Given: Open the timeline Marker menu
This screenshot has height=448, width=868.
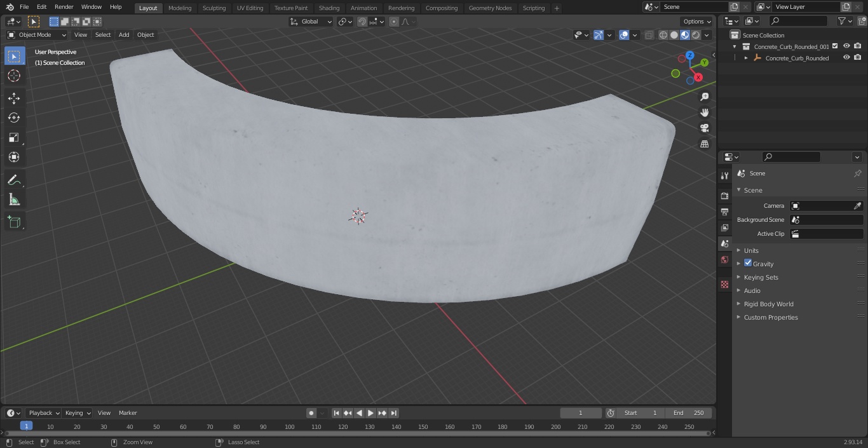Looking at the screenshot, I should pos(128,413).
